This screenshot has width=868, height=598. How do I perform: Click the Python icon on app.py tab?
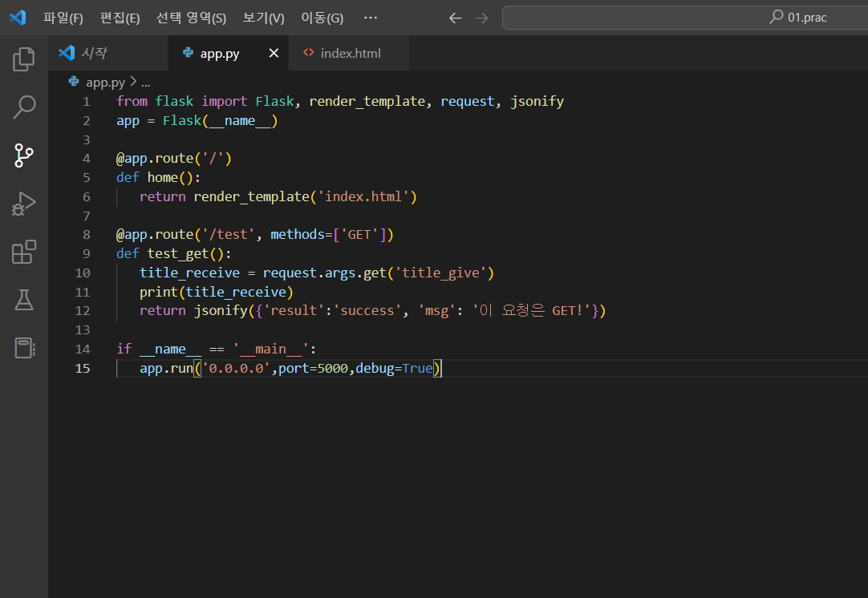tap(189, 53)
